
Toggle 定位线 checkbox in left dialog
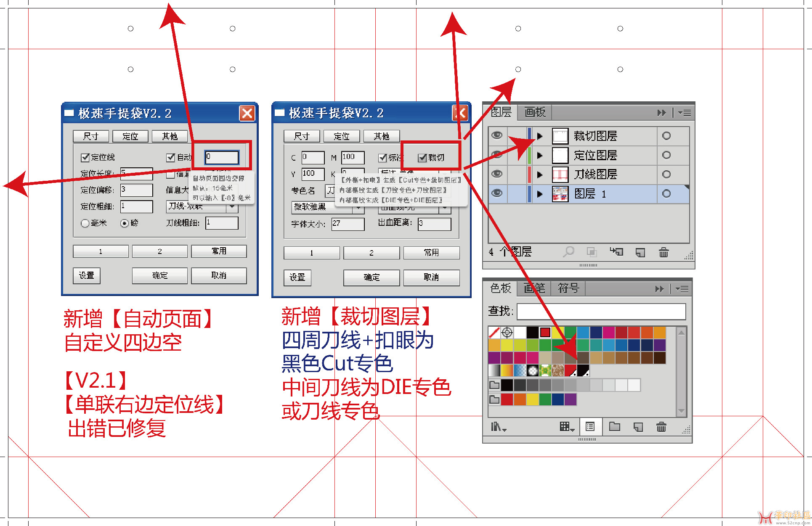(x=85, y=157)
